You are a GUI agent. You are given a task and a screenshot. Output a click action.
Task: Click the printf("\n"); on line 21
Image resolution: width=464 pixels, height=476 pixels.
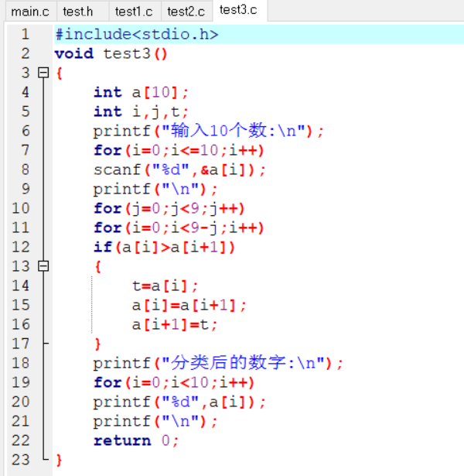[x=155, y=421]
